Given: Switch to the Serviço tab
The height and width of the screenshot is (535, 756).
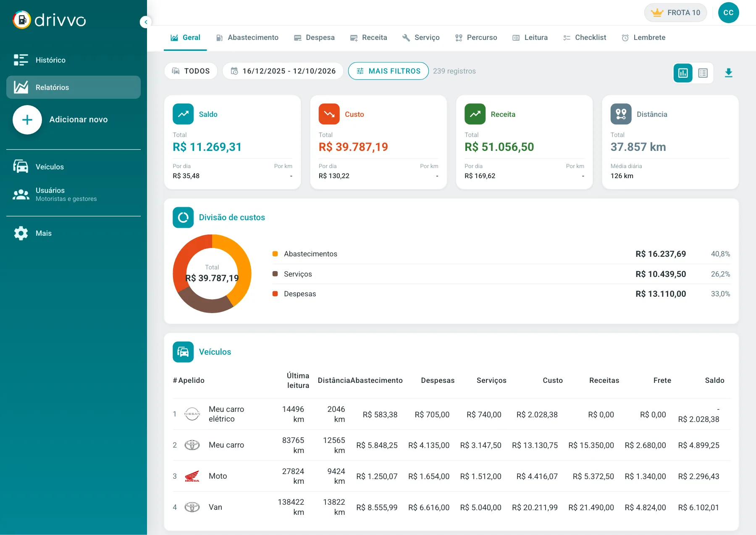Looking at the screenshot, I should [421, 38].
